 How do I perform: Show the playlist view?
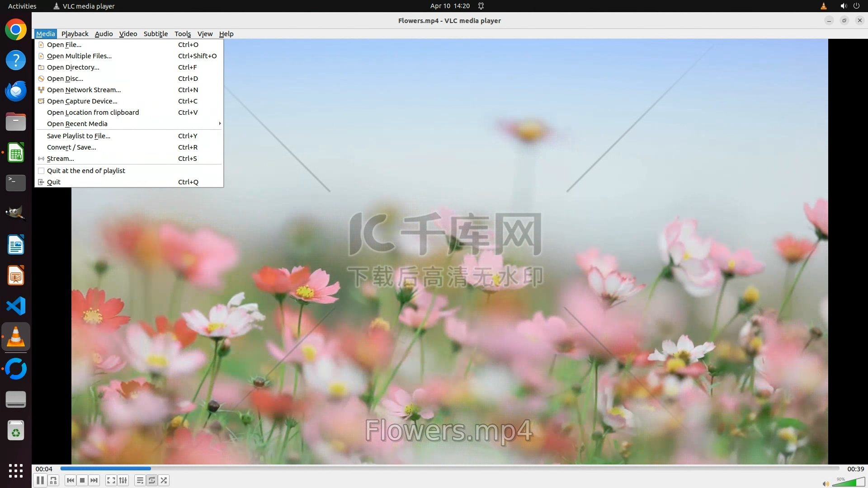tap(140, 480)
